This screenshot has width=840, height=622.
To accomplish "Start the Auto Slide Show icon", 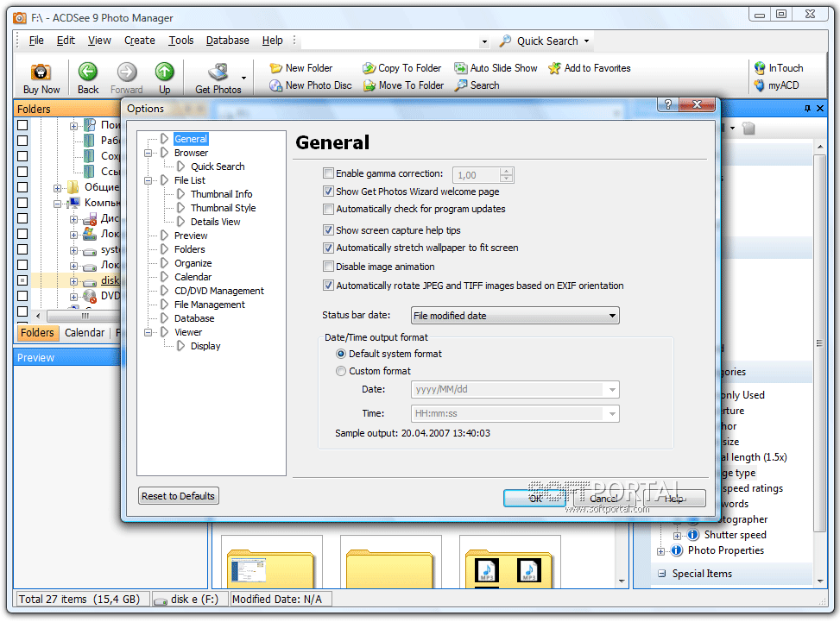I will tap(461, 68).
